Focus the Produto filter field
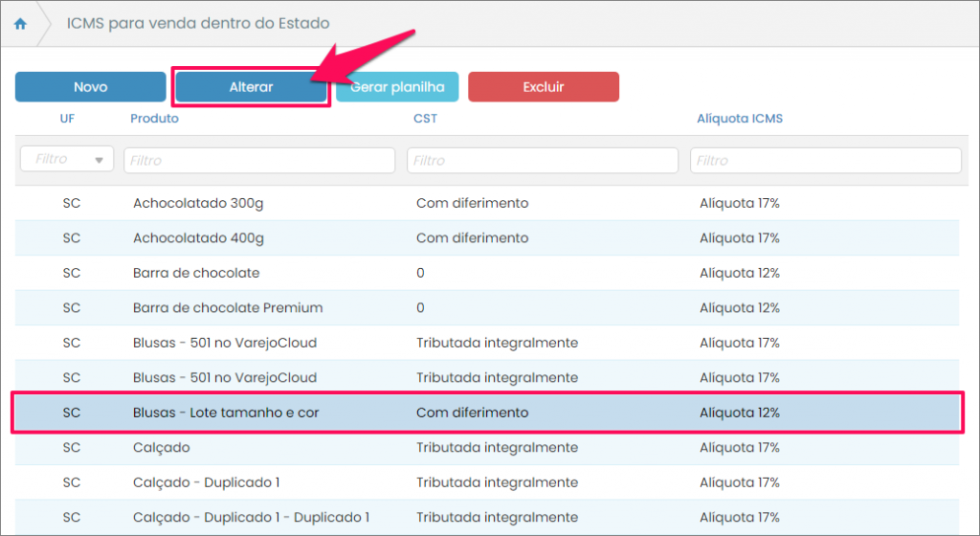The image size is (980, 536). [x=259, y=161]
